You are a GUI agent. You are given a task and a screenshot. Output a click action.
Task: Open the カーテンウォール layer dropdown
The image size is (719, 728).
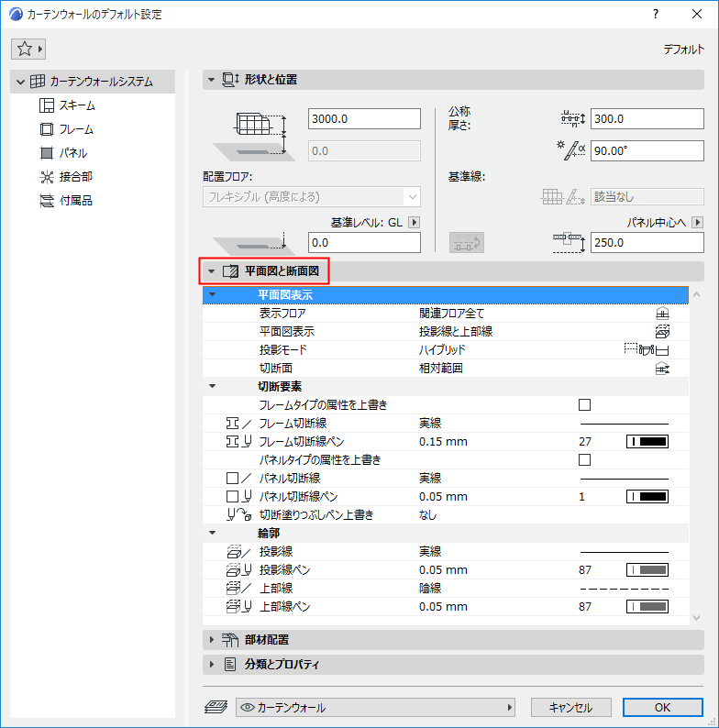375,707
